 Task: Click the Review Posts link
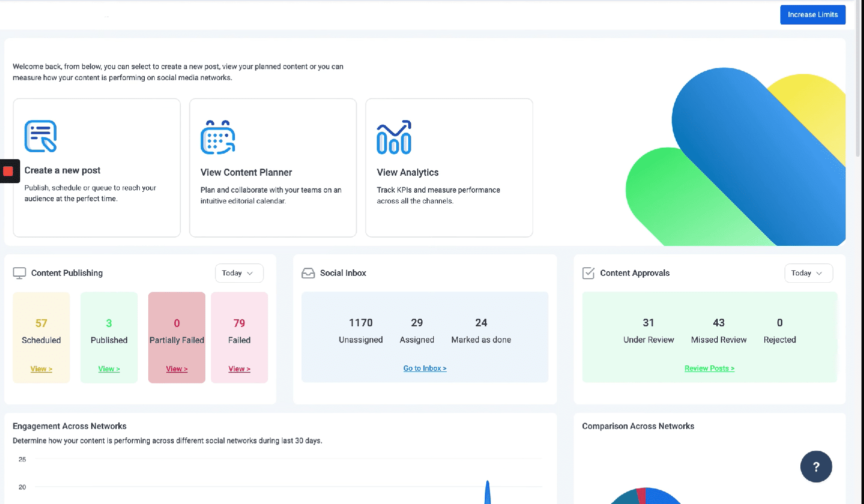(x=709, y=368)
